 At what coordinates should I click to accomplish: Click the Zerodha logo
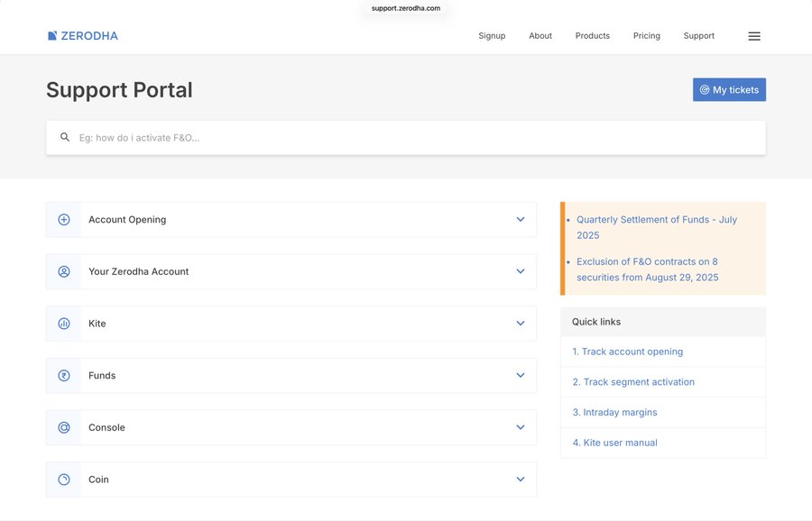coord(83,36)
